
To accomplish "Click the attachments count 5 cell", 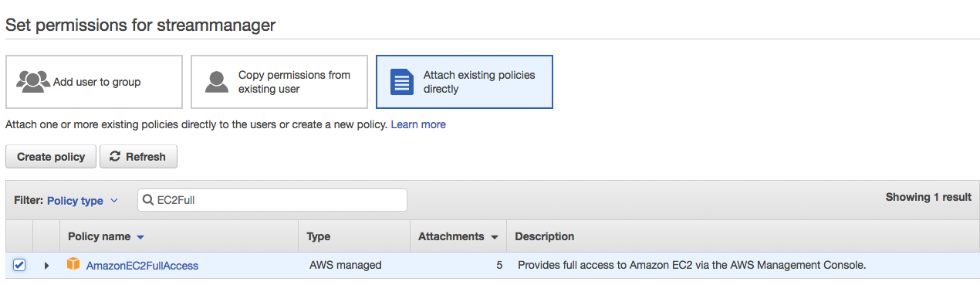I will [x=499, y=265].
